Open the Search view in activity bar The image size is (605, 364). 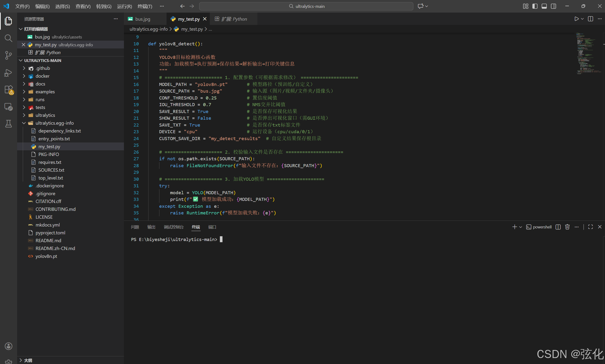(x=8, y=38)
